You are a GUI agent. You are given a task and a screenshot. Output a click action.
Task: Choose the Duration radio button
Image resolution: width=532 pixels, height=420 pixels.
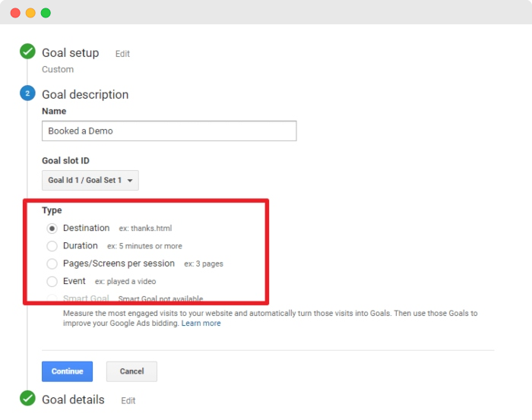(52, 246)
